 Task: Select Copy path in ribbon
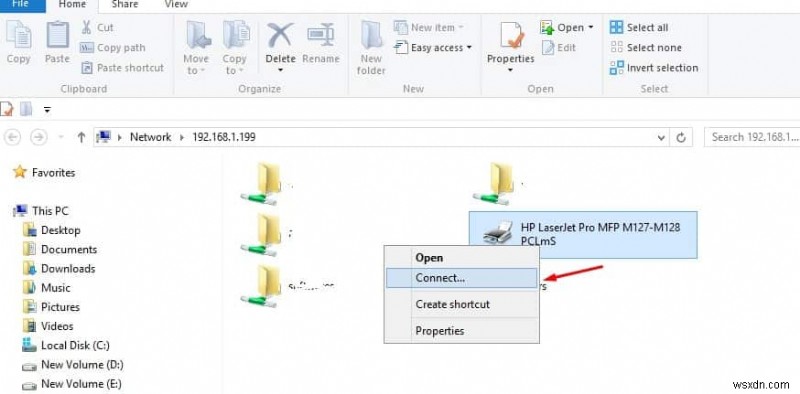point(113,48)
